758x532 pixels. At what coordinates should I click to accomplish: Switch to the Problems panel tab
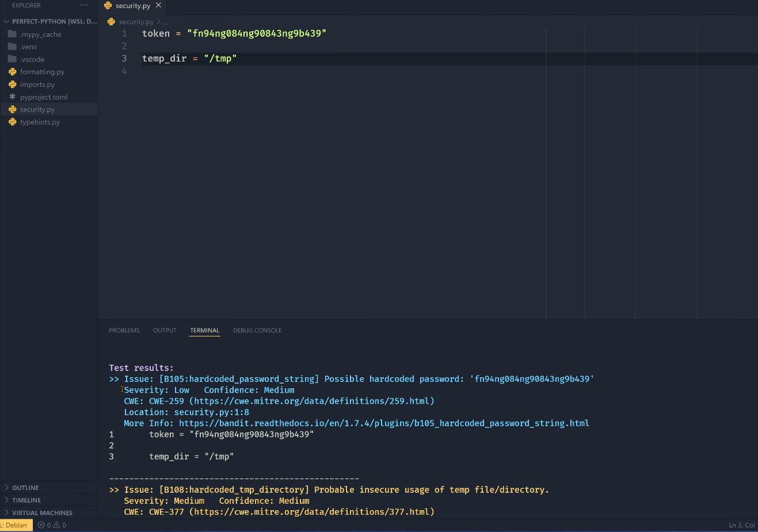pyautogui.click(x=124, y=331)
